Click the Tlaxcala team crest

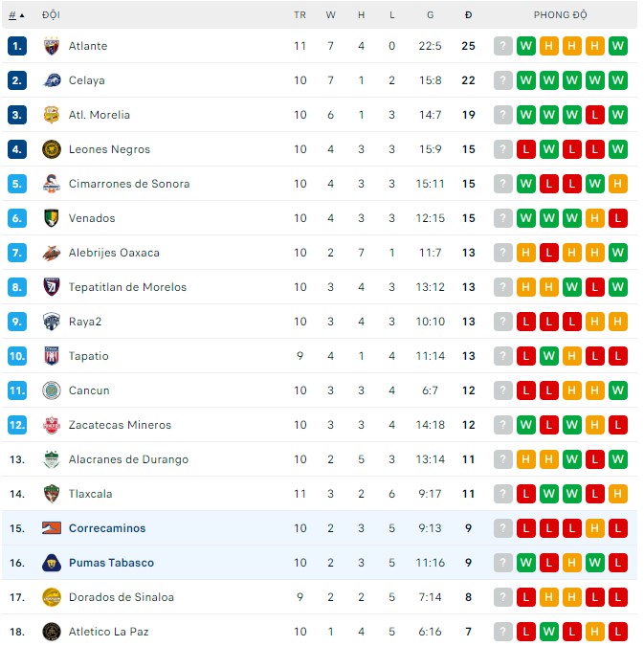click(x=52, y=494)
